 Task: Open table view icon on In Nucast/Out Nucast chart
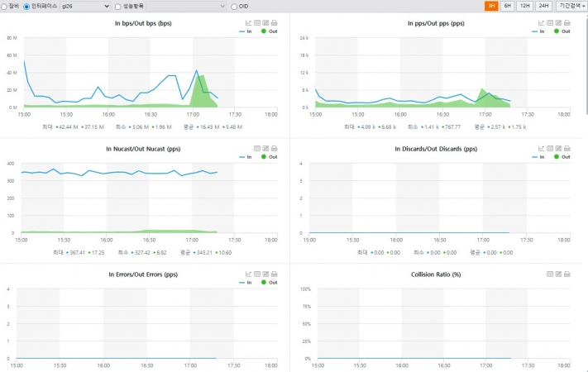point(257,149)
